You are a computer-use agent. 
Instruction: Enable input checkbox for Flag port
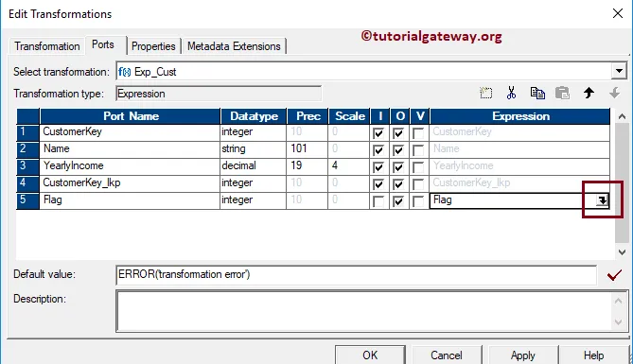click(378, 201)
